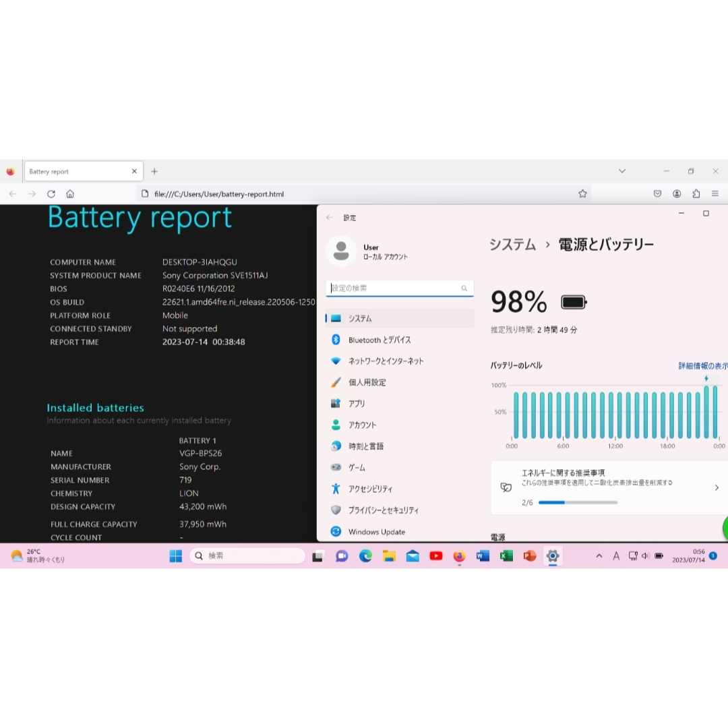Select アプリ in Settings sidebar
The width and height of the screenshot is (728, 728).
point(400,404)
